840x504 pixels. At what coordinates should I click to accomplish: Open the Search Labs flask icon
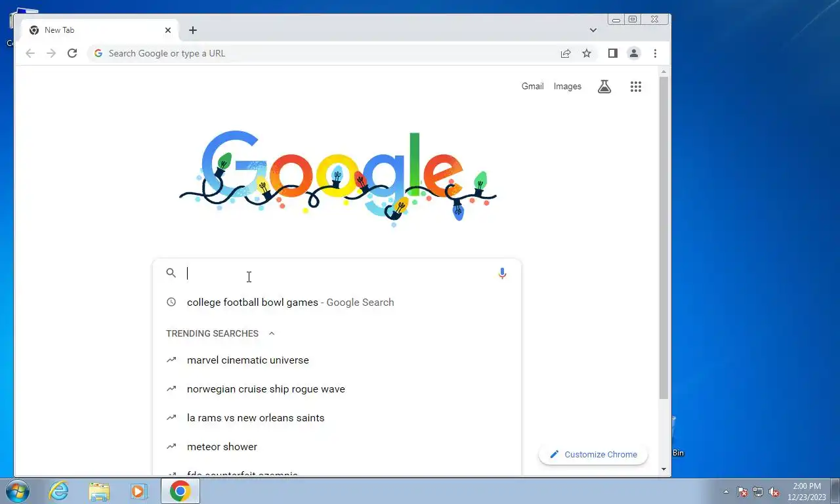604,86
